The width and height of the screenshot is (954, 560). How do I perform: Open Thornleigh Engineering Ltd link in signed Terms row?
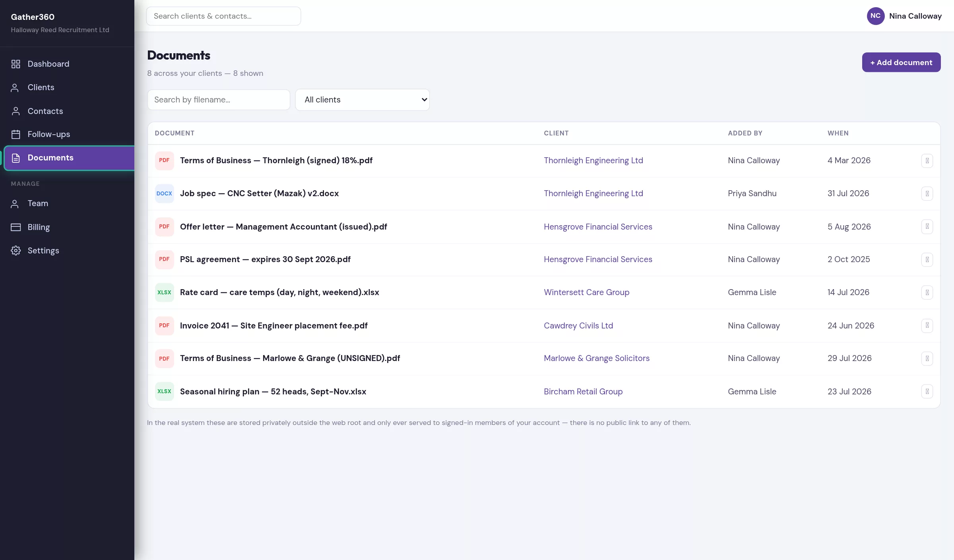tap(593, 160)
